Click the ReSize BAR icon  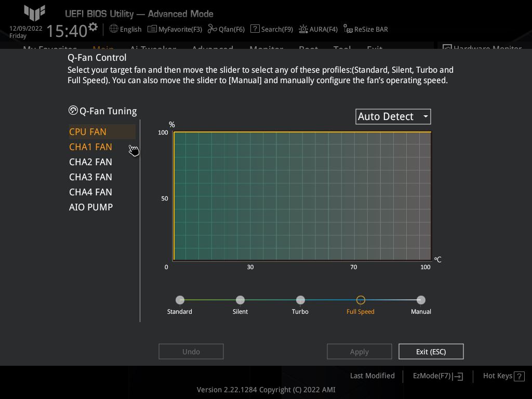point(348,29)
